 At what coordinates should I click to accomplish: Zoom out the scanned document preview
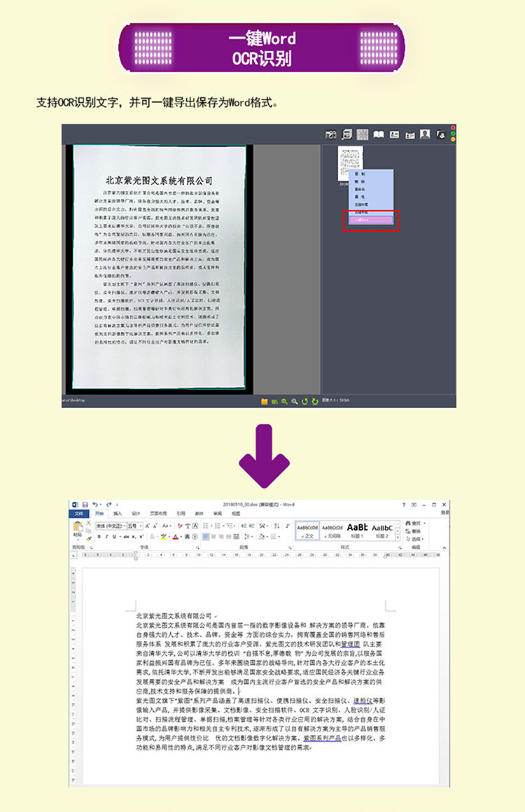pos(295,401)
